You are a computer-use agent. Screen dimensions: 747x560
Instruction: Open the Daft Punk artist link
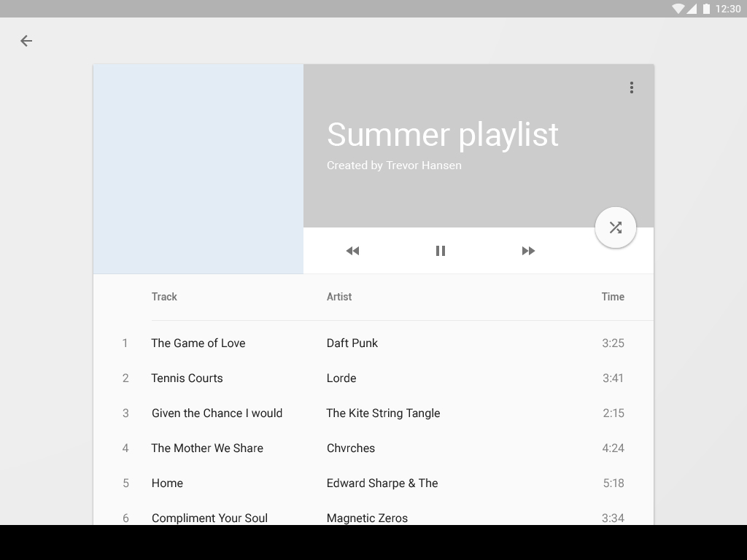point(352,343)
